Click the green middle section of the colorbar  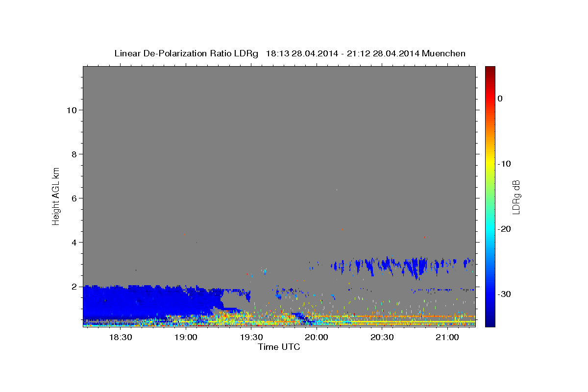pos(490,196)
